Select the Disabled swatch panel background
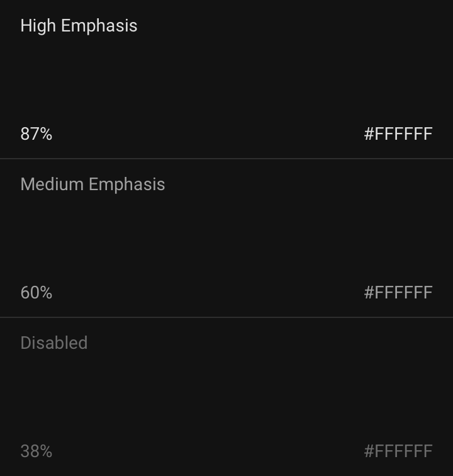Image resolution: width=453 pixels, height=476 pixels. click(x=226, y=397)
